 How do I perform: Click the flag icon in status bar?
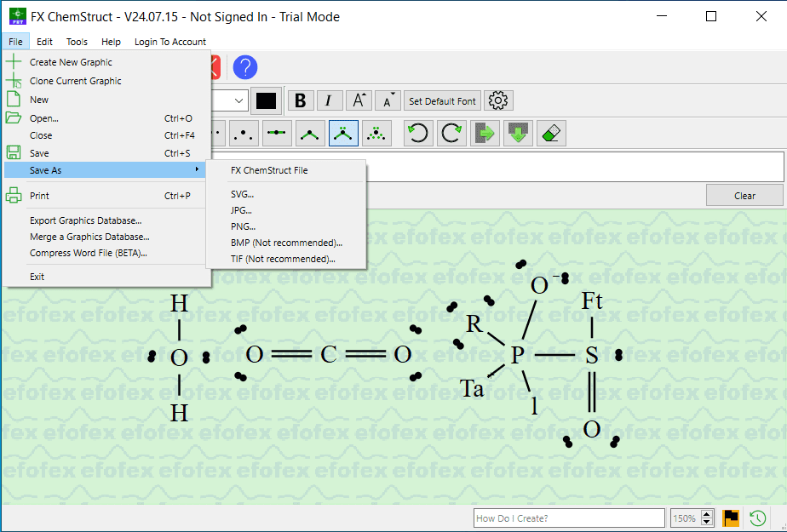pos(731,518)
